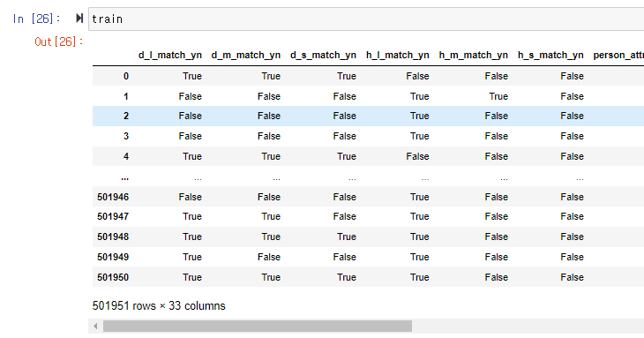Click d_m_match_yn True in row 501950

(x=271, y=277)
